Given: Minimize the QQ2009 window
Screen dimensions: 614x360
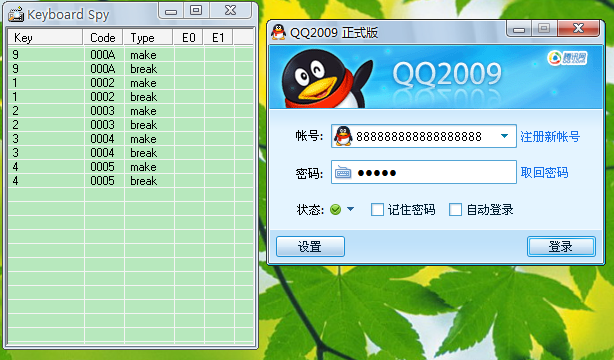Looking at the screenshot, I should click(x=519, y=29).
